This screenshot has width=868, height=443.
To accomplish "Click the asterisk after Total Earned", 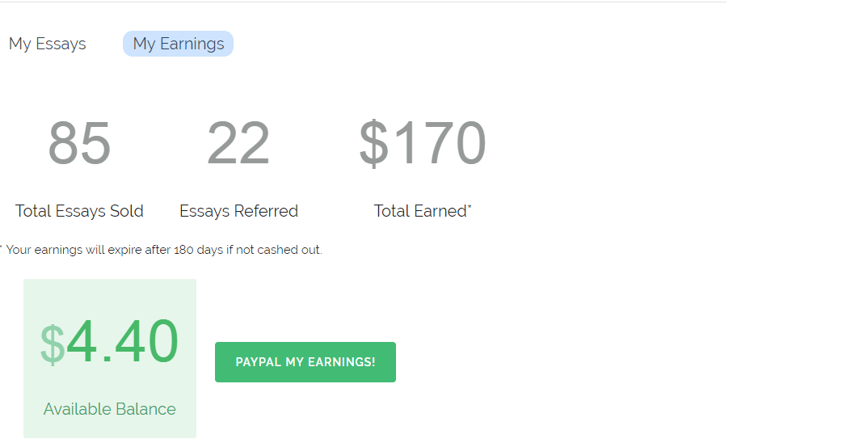I will 470,207.
